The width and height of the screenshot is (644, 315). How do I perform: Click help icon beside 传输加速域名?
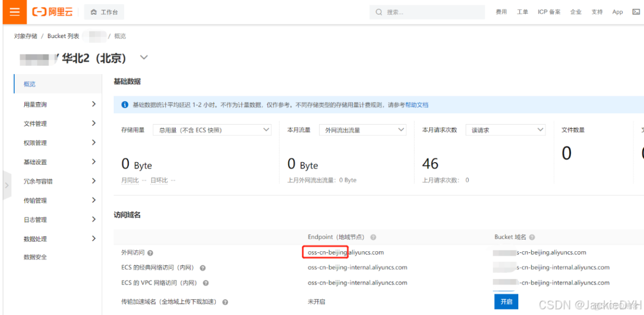click(225, 301)
